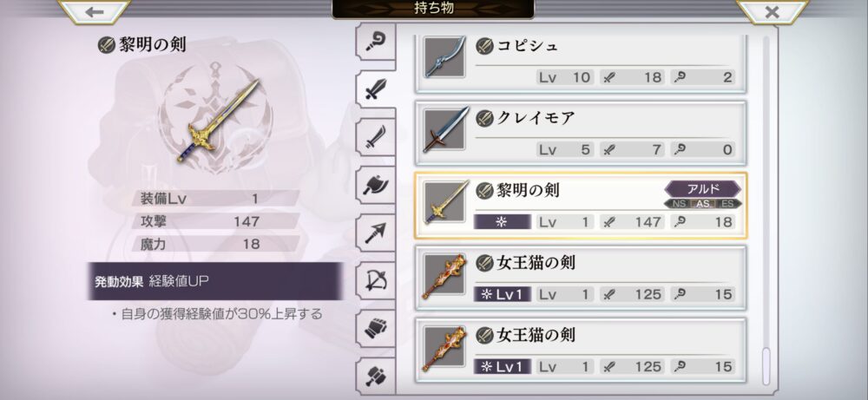Click the アルド character tag
This screenshot has height=400, width=868.
pos(702,188)
